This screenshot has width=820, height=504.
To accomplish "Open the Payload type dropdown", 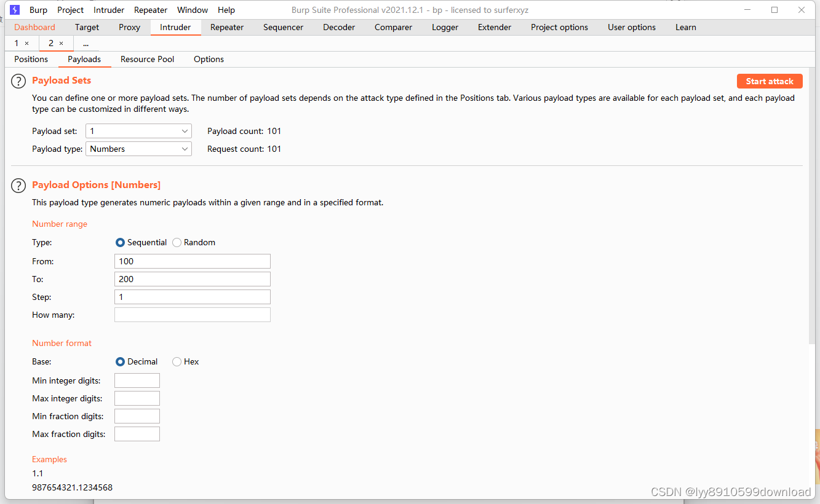I will pyautogui.click(x=138, y=149).
